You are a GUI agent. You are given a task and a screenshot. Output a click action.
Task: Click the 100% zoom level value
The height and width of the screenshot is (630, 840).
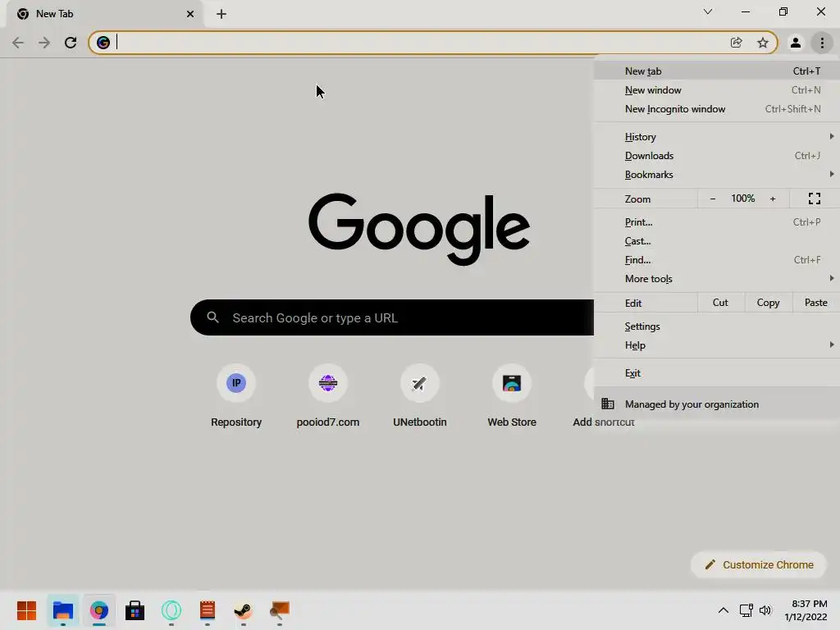pos(743,199)
